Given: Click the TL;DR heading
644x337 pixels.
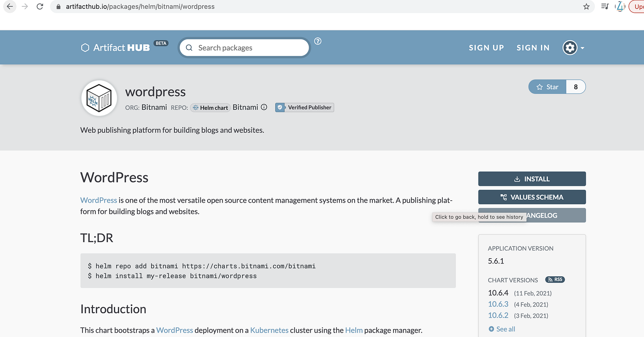Looking at the screenshot, I should click(x=97, y=238).
